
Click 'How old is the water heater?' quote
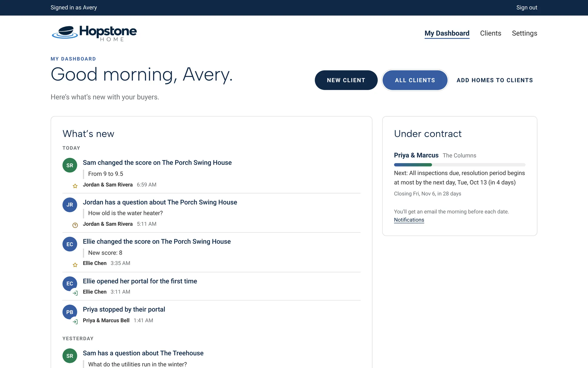(125, 213)
